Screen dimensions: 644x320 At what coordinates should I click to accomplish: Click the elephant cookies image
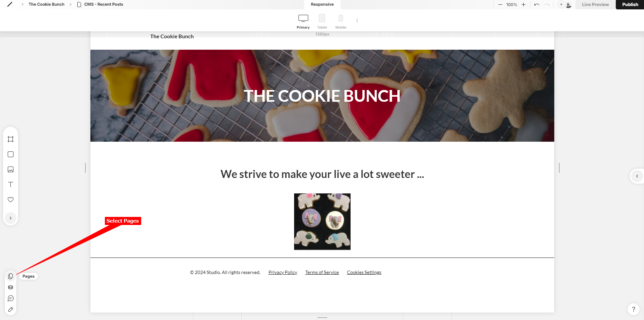coord(322,222)
